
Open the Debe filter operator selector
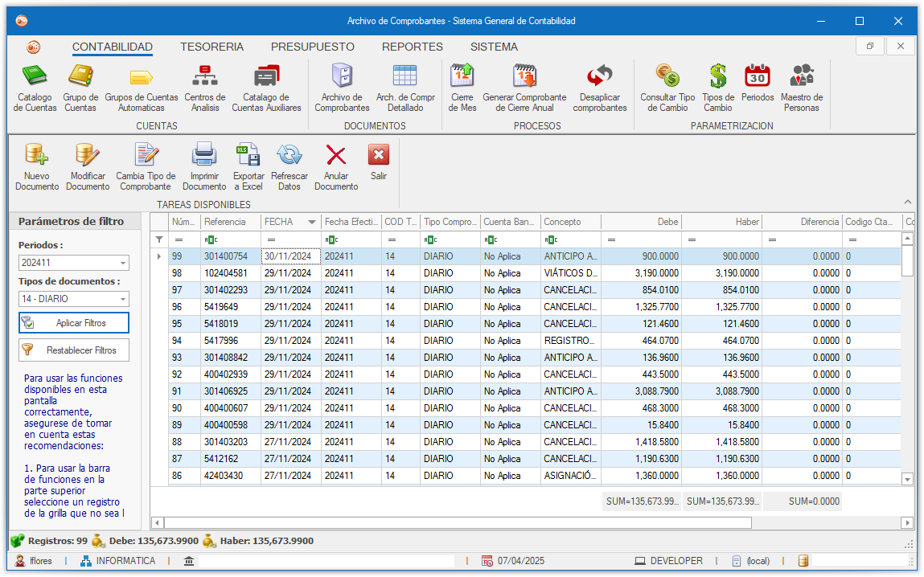pos(612,239)
